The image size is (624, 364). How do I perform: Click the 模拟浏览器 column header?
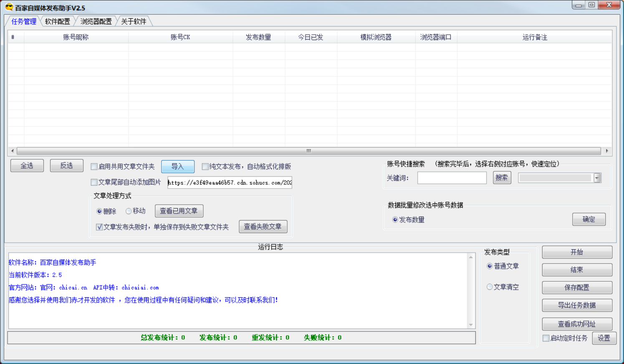click(376, 37)
